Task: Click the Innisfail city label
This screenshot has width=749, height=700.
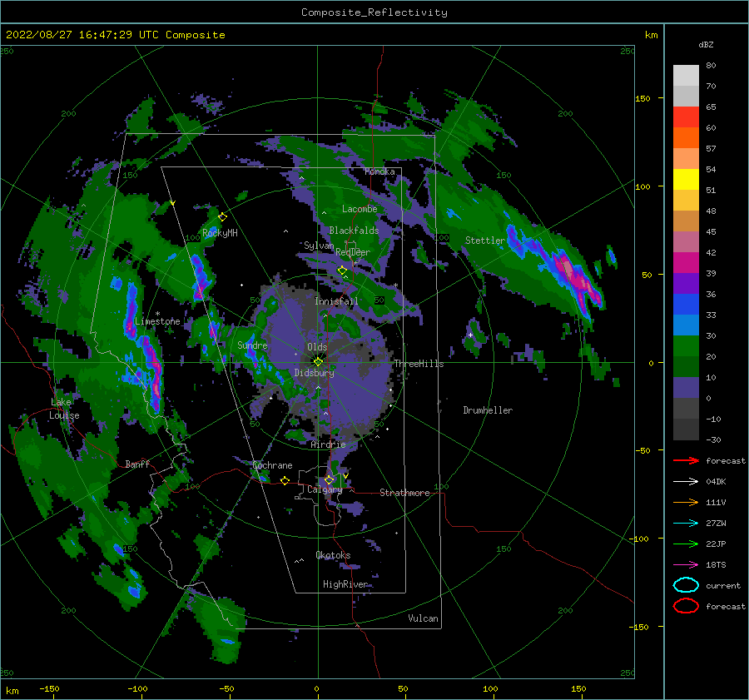Action: coord(336,301)
